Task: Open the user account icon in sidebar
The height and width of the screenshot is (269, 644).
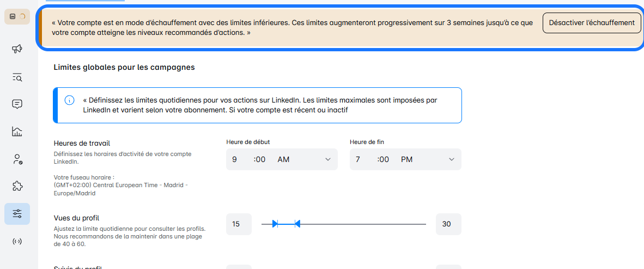Action: click(17, 159)
